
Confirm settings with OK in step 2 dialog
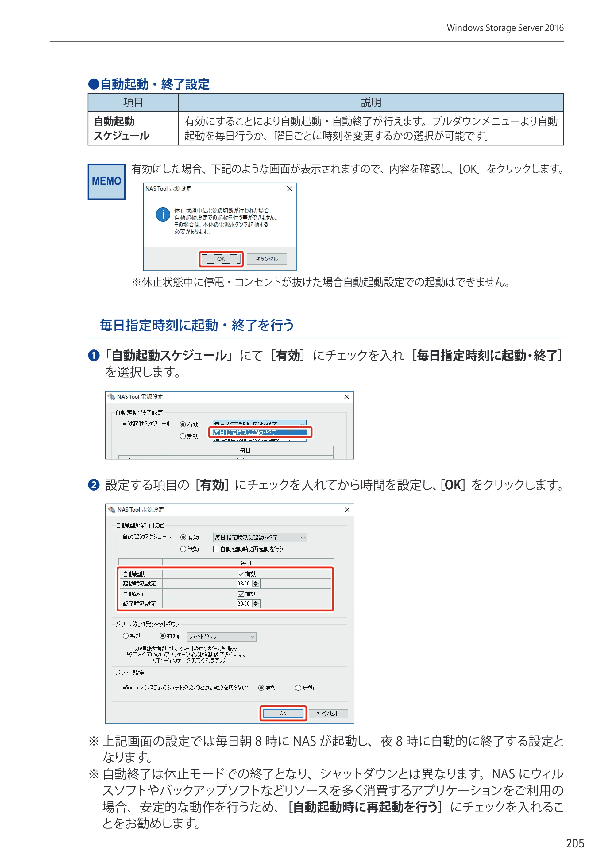tap(283, 713)
